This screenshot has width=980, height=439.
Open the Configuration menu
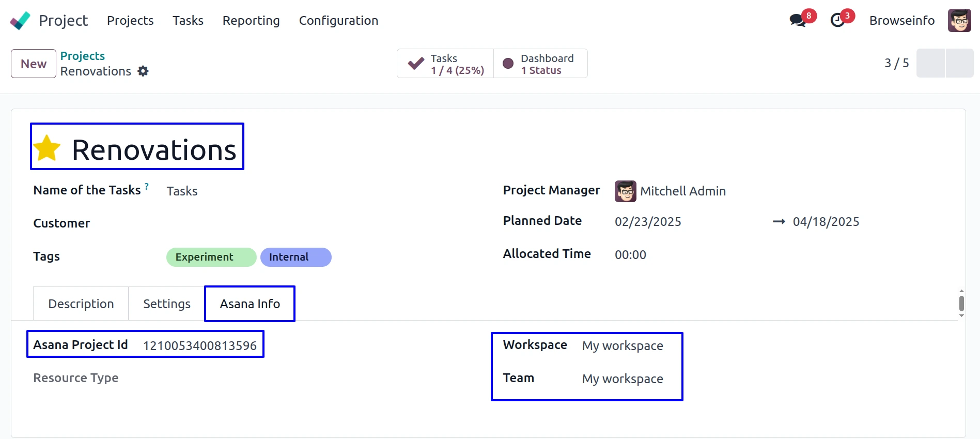(x=338, y=21)
